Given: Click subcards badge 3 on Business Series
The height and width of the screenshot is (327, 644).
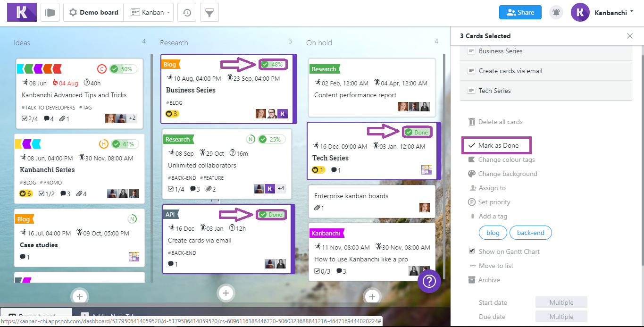Looking at the screenshot, I should 172,114.
